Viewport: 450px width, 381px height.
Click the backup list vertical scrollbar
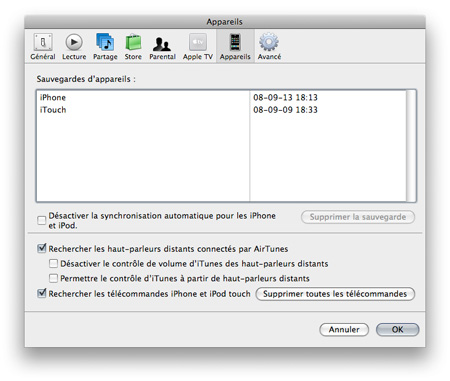[411, 145]
